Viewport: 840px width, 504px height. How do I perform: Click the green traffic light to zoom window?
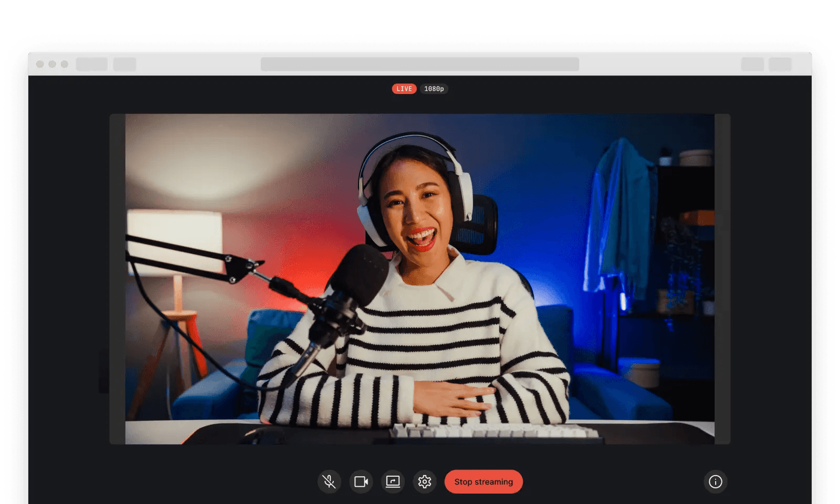64,64
